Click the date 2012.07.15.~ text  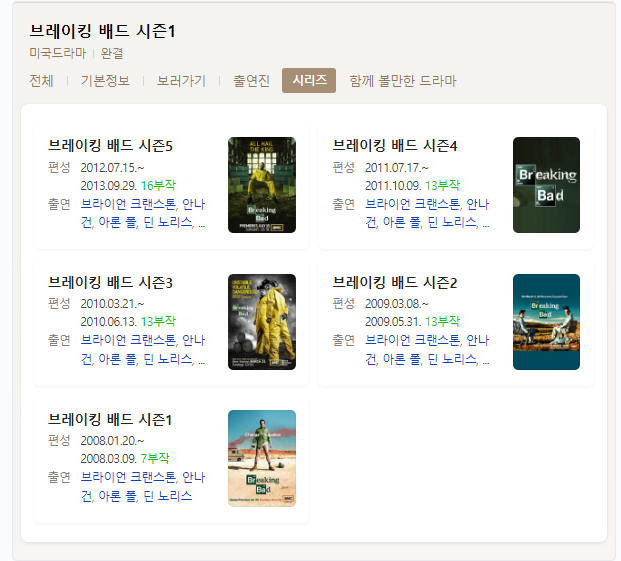(x=112, y=168)
